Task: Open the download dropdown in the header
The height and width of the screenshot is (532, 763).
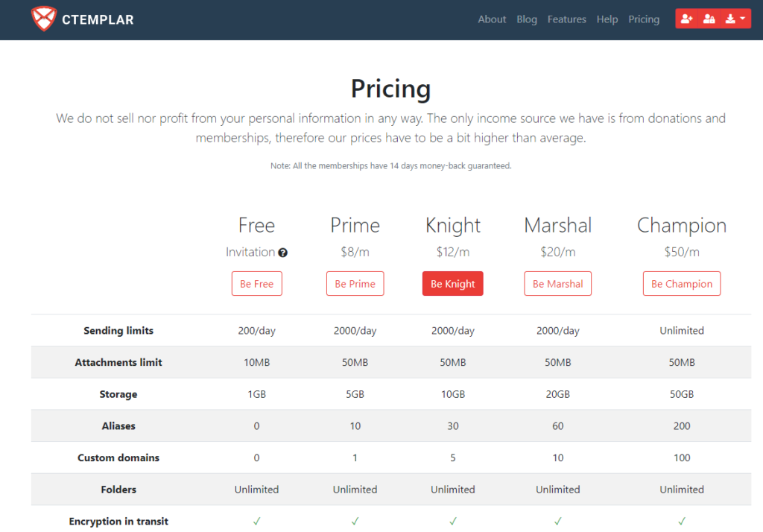Action: [735, 19]
